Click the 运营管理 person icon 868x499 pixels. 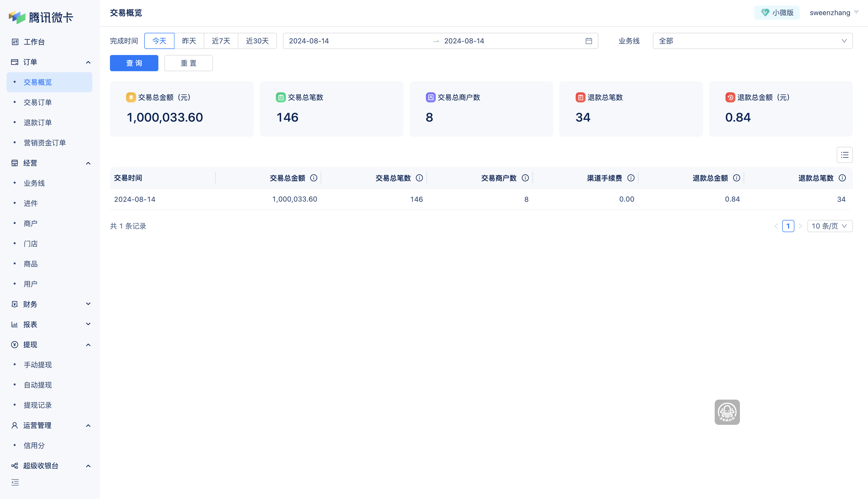tap(15, 425)
